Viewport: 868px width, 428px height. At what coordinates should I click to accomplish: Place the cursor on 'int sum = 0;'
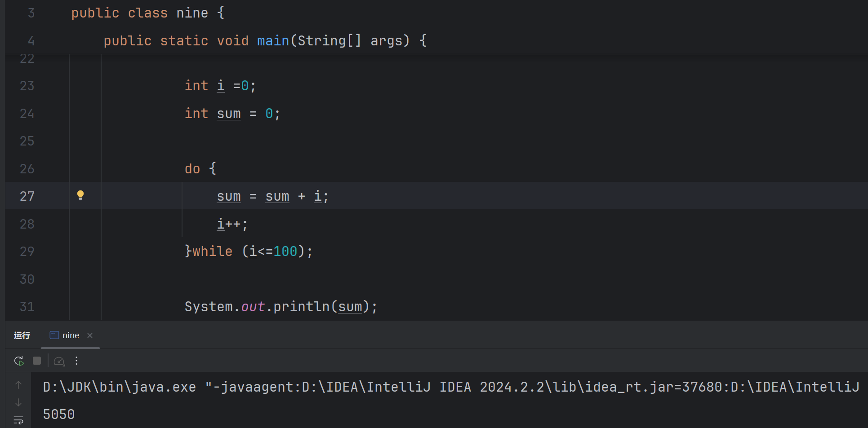pos(232,114)
